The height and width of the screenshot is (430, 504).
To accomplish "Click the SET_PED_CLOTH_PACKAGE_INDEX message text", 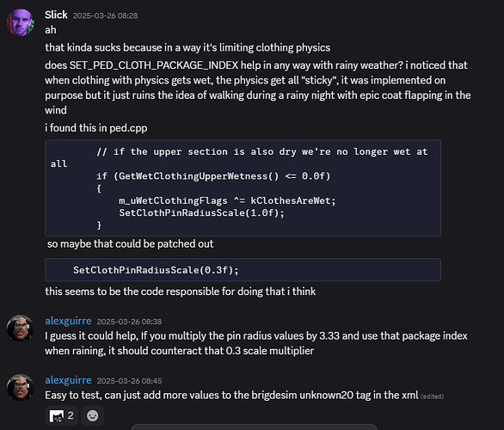I will [258, 88].
